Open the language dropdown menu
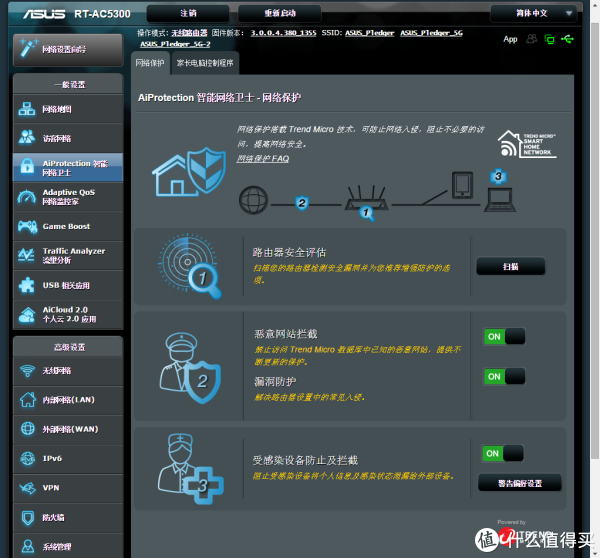 point(533,13)
